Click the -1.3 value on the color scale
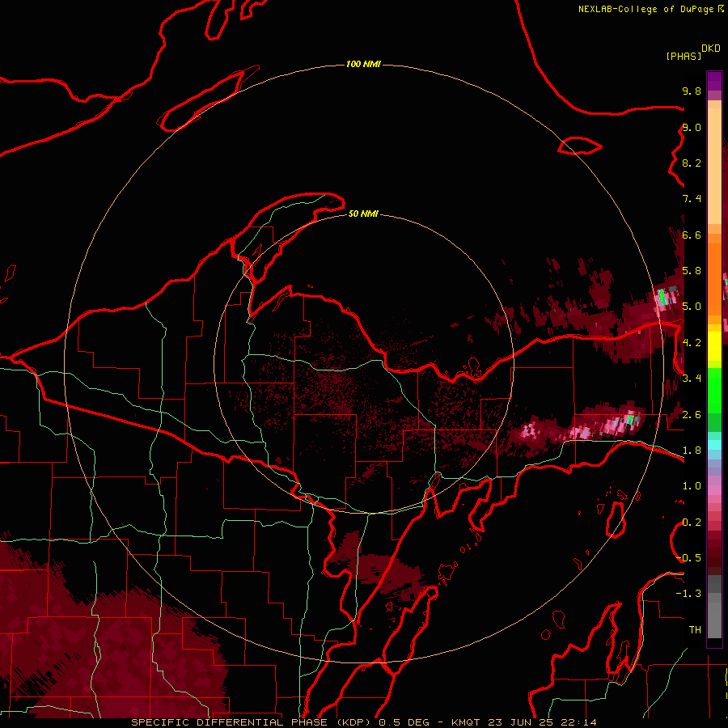The width and height of the screenshot is (728, 728). click(x=689, y=594)
